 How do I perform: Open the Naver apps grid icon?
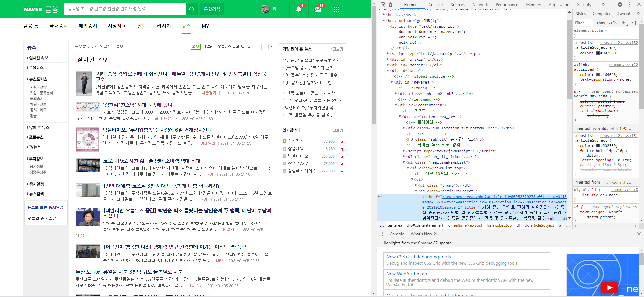coord(336,9)
